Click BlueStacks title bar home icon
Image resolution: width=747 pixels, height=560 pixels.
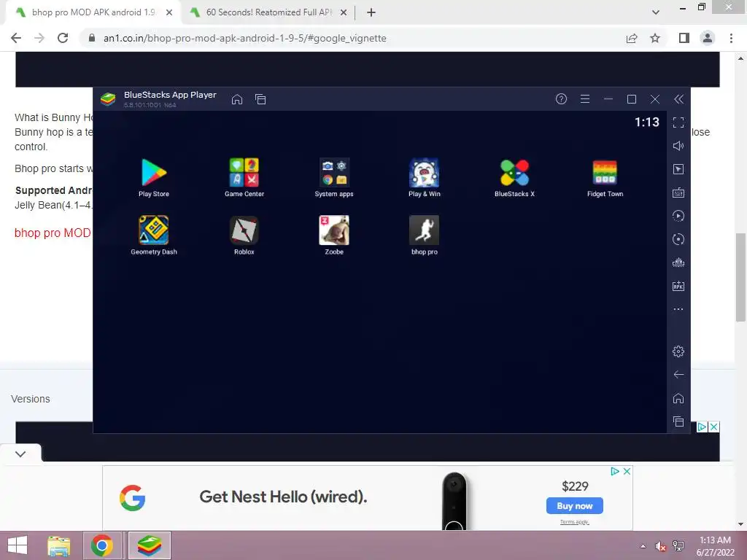(x=237, y=99)
